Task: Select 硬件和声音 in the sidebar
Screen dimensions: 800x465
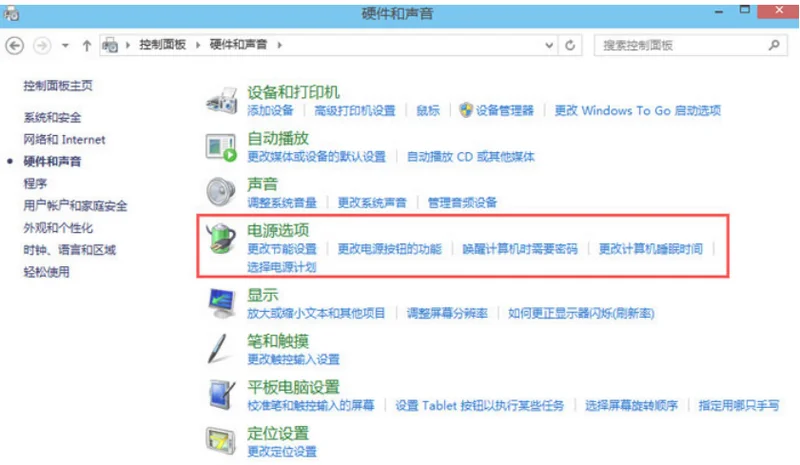Action: click(52, 161)
